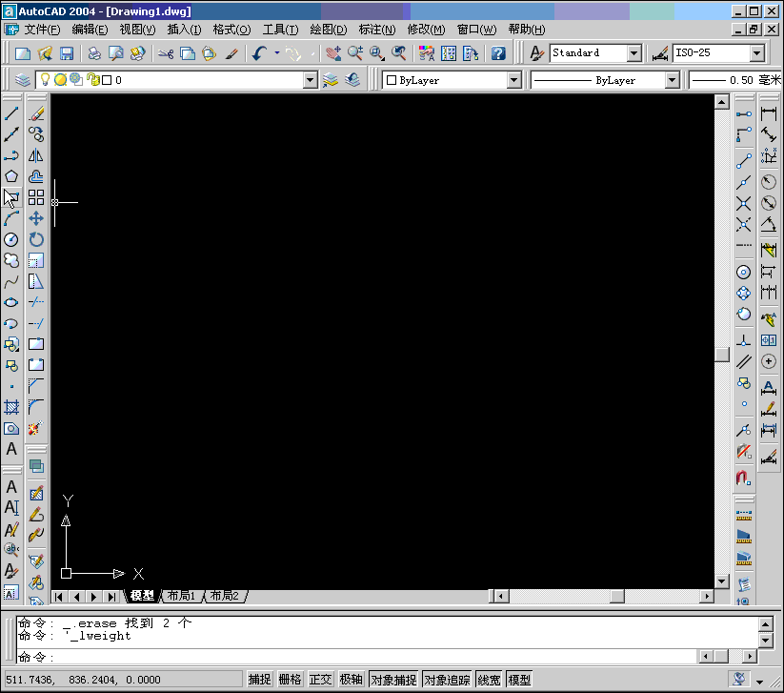Select the Hatch tool
Screen dimensions: 784x693
click(11, 407)
